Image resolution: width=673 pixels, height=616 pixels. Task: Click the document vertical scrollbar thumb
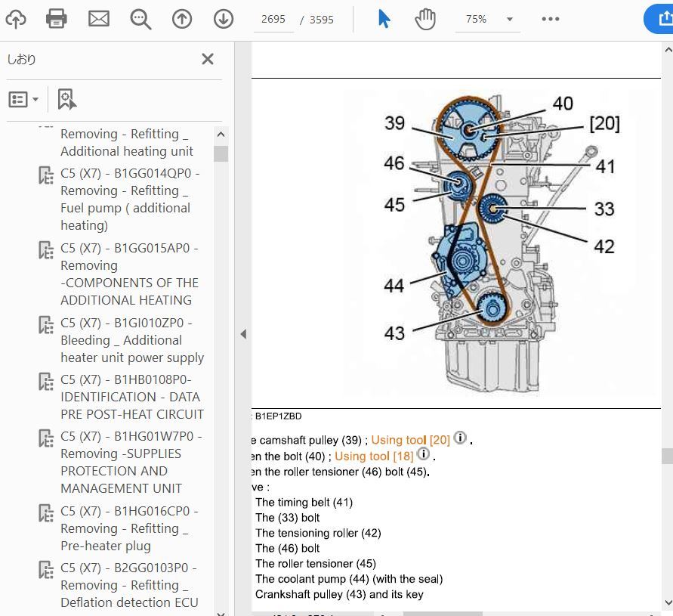pyautogui.click(x=668, y=457)
